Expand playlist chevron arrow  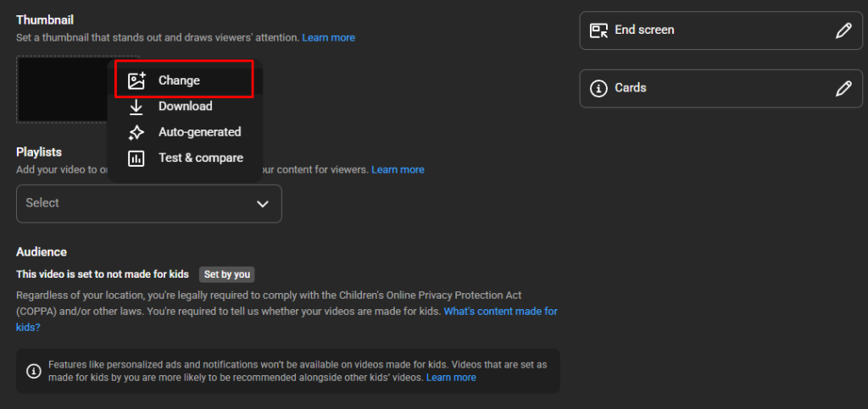(x=263, y=204)
